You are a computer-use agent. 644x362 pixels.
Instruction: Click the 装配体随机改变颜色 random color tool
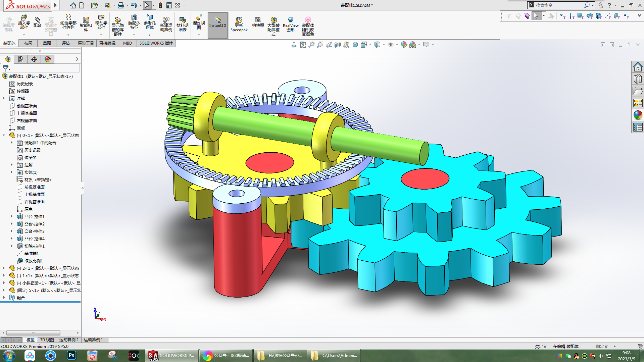point(308,26)
